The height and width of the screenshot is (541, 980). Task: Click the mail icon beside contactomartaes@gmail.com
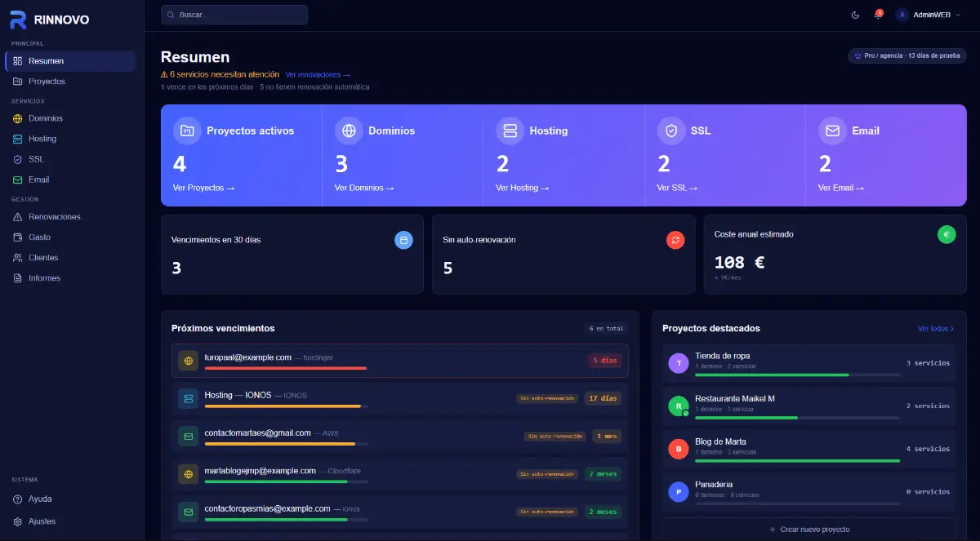tap(189, 437)
